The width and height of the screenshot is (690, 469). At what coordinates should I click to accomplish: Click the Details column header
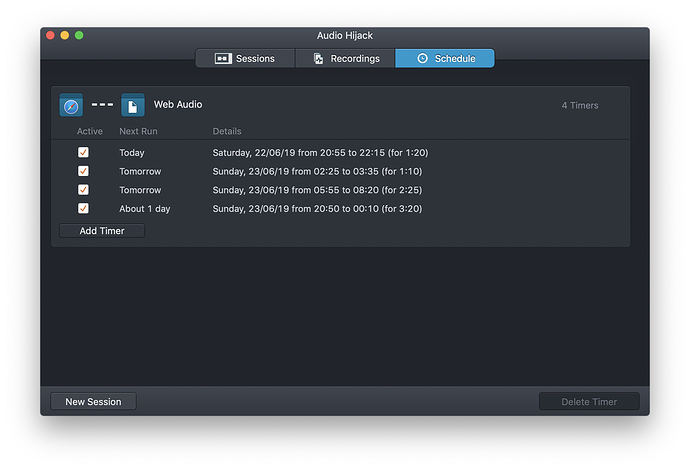[x=227, y=131]
